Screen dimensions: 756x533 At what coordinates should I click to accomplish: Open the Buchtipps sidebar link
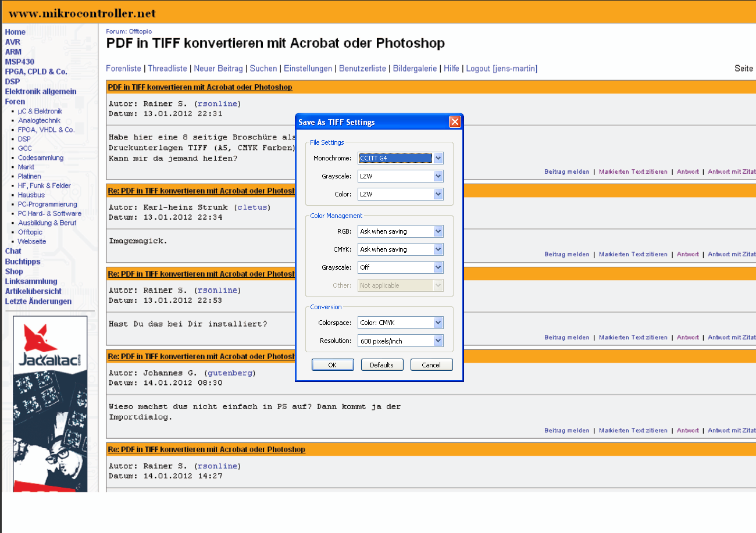click(x=23, y=262)
